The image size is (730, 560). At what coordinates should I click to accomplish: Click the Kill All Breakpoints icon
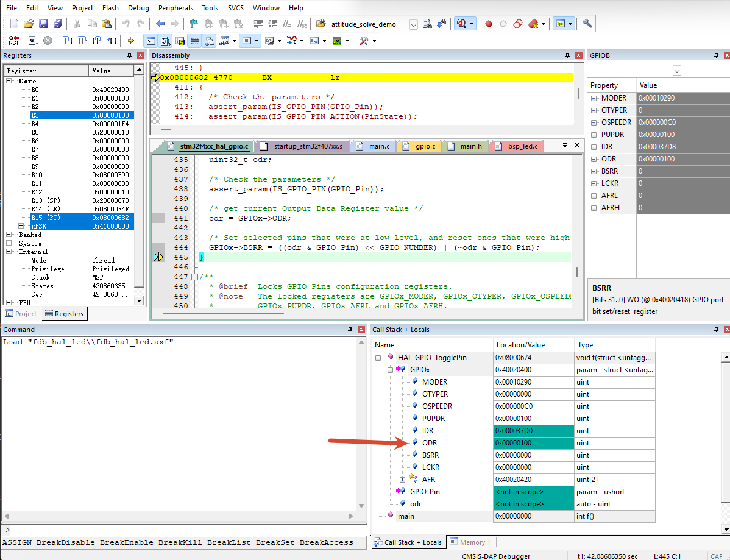point(533,24)
